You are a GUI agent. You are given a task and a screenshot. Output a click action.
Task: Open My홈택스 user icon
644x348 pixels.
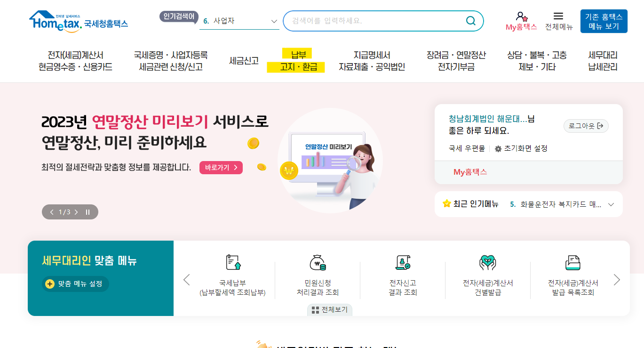tap(521, 16)
